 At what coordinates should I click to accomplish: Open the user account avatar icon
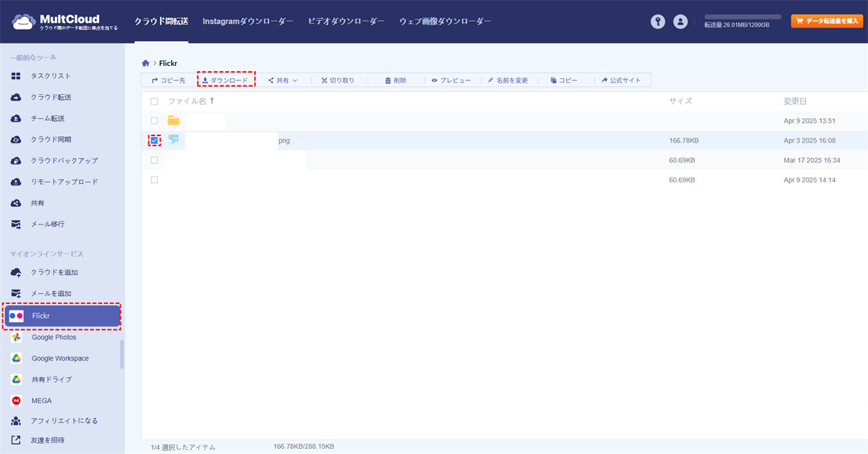tap(680, 22)
